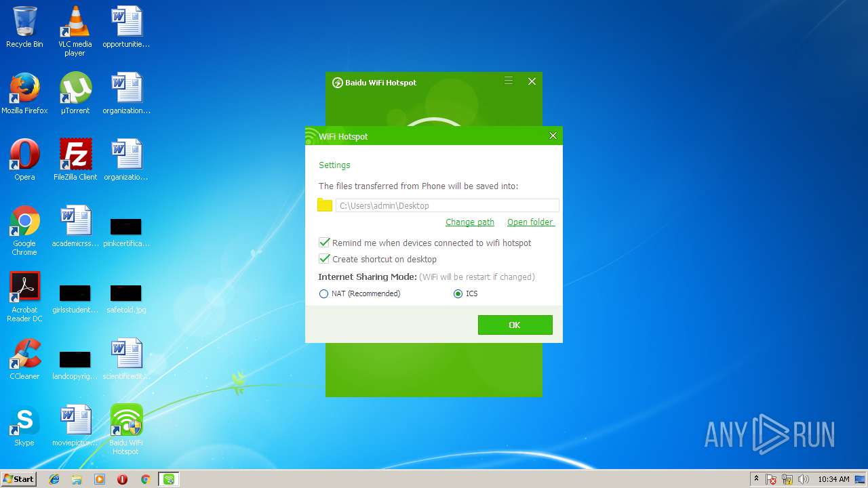Select ICS internet sharing mode
This screenshot has height=488, width=868.
tap(458, 293)
